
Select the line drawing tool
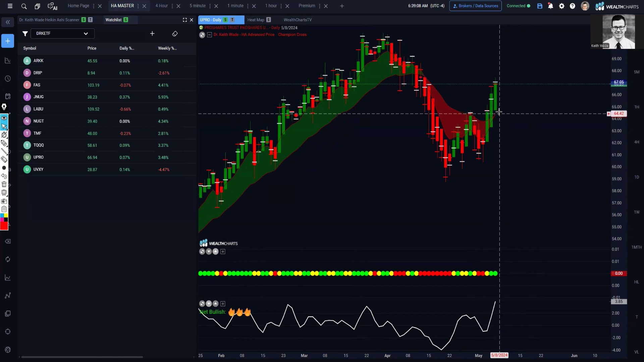[4, 152]
